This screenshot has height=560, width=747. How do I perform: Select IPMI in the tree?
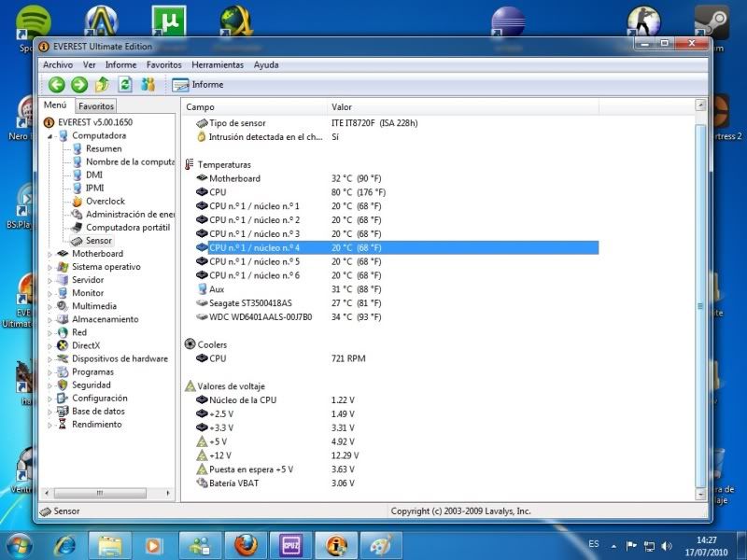coord(95,189)
